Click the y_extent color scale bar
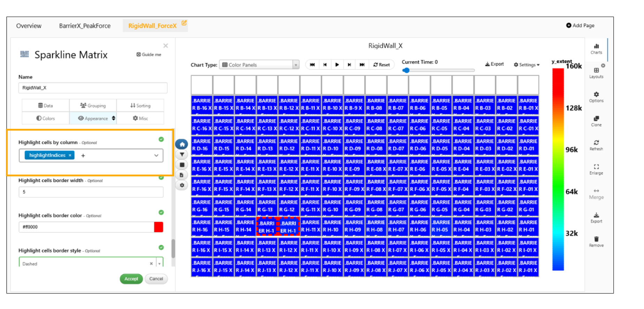Viewport: 644px width, 309px height. (558, 169)
